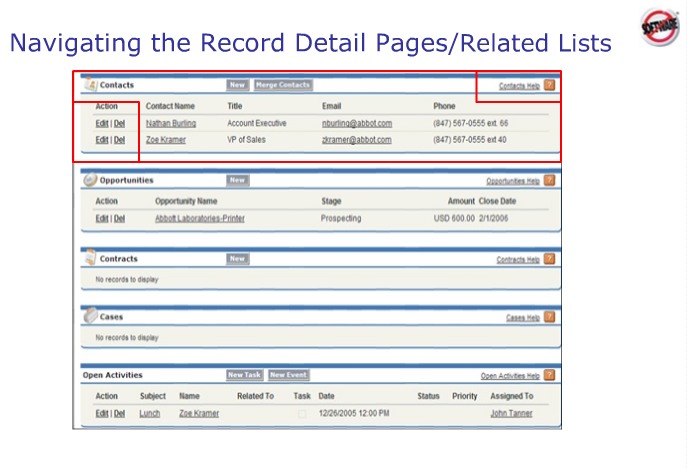Click orange help icon beside Open Activities Help
The height and width of the screenshot is (469, 687).
coord(549,376)
